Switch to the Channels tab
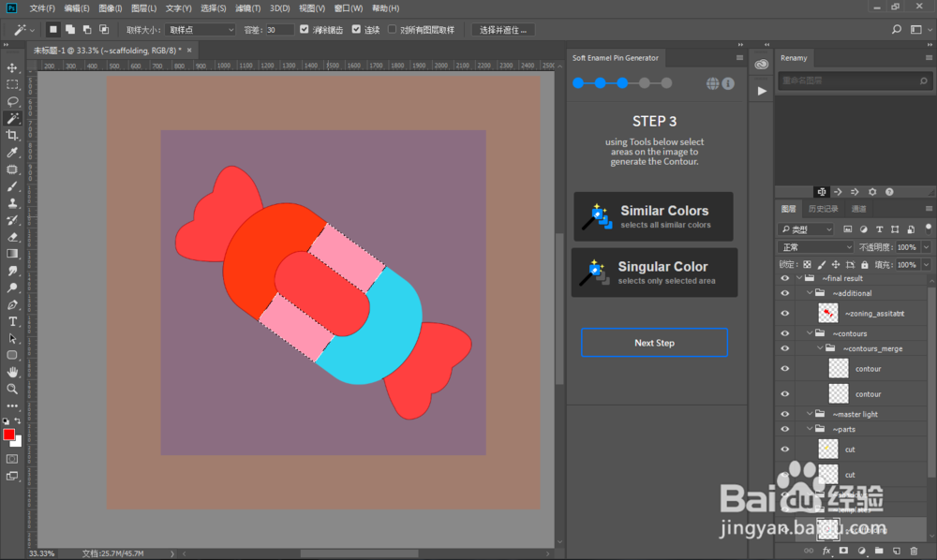Viewport: 937px width, 560px height. (x=858, y=209)
